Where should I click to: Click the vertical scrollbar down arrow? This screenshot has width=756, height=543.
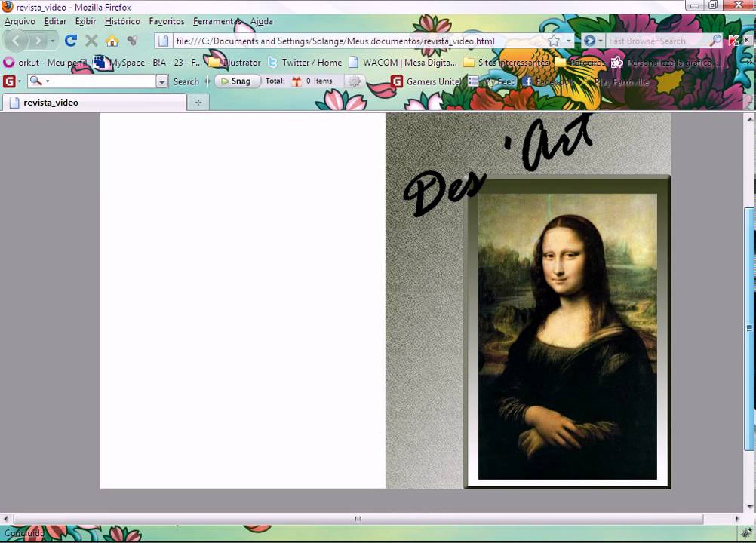pyautogui.click(x=749, y=506)
